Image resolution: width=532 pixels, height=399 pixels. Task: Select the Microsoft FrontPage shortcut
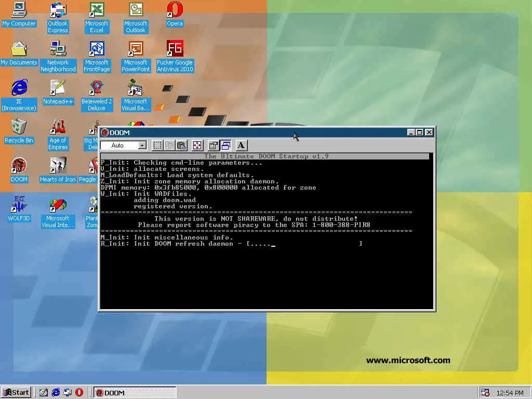pyautogui.click(x=97, y=57)
